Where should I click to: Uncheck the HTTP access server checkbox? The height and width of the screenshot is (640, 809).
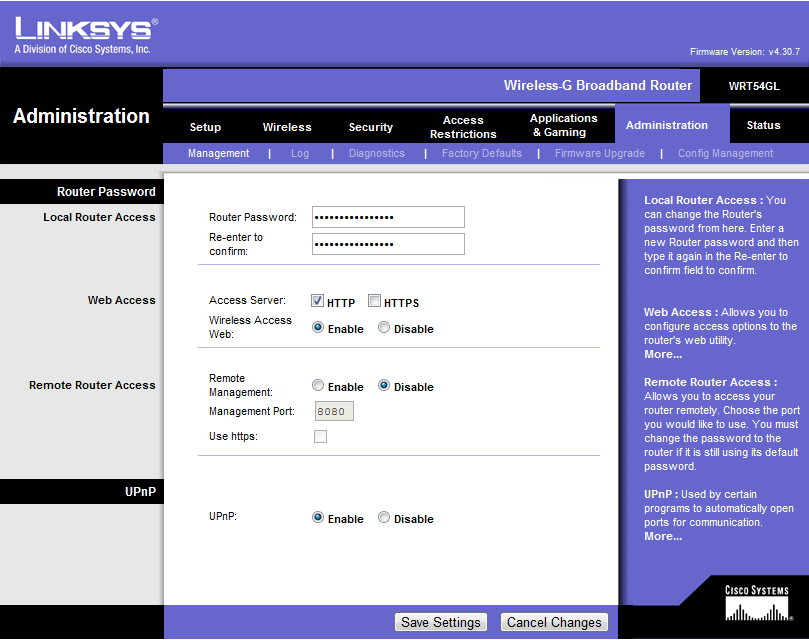(317, 301)
